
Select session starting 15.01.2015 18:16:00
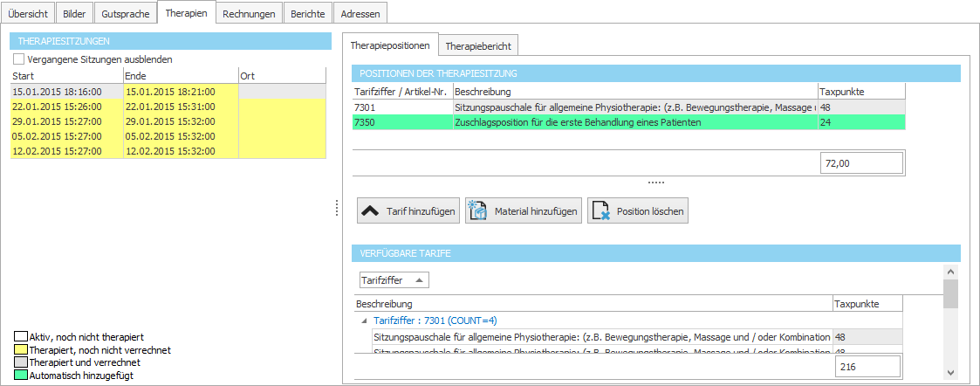66,91
